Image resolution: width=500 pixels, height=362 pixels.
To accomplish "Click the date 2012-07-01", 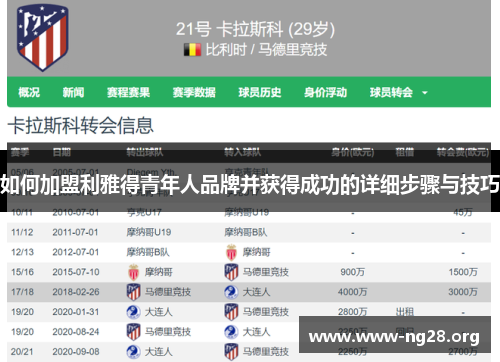I will point(75,252).
